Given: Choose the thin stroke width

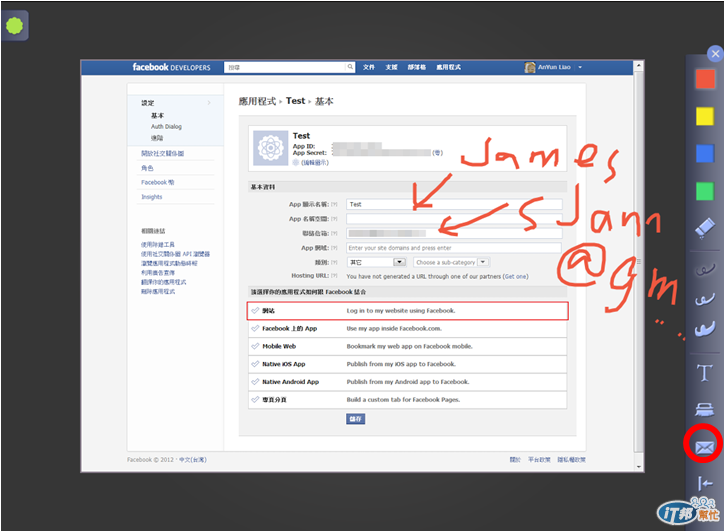Looking at the screenshot, I should pos(705,269).
